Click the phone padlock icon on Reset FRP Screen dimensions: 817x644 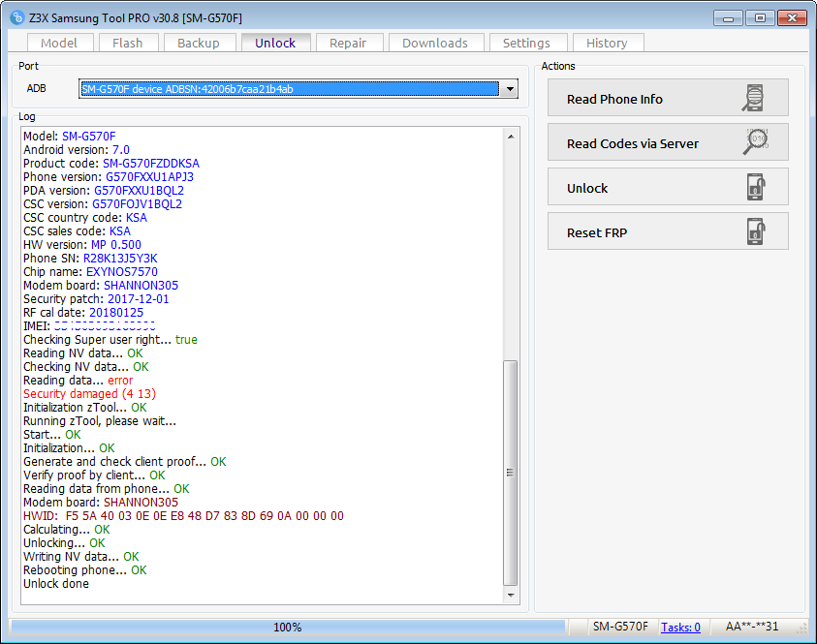756,231
